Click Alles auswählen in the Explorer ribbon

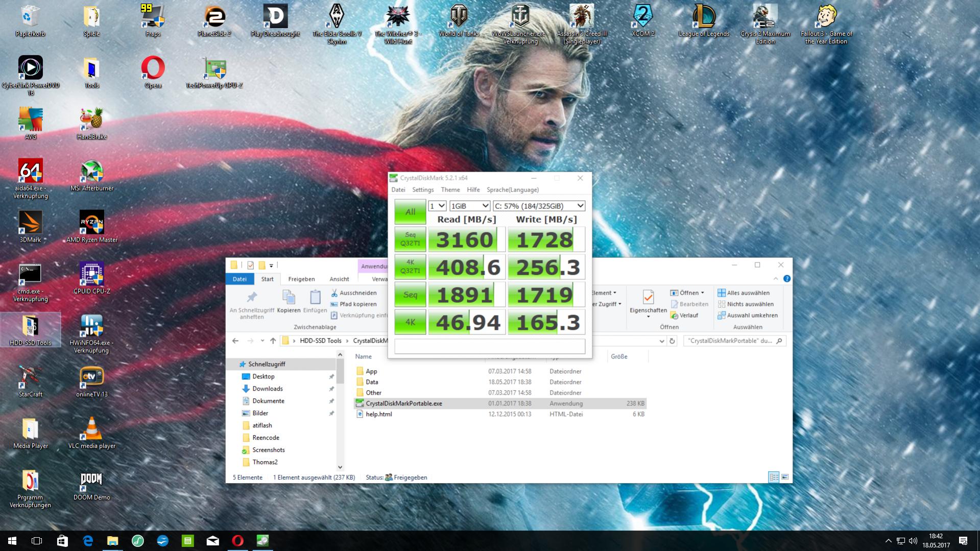tap(744, 293)
